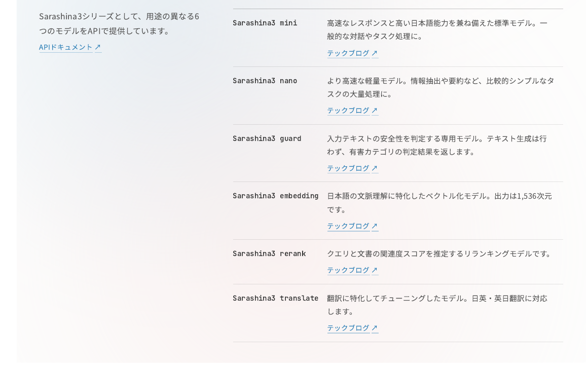The height and width of the screenshot is (365, 588).
Task: Open テックブログ link for Sarashina3 translate
Action: (x=348, y=328)
